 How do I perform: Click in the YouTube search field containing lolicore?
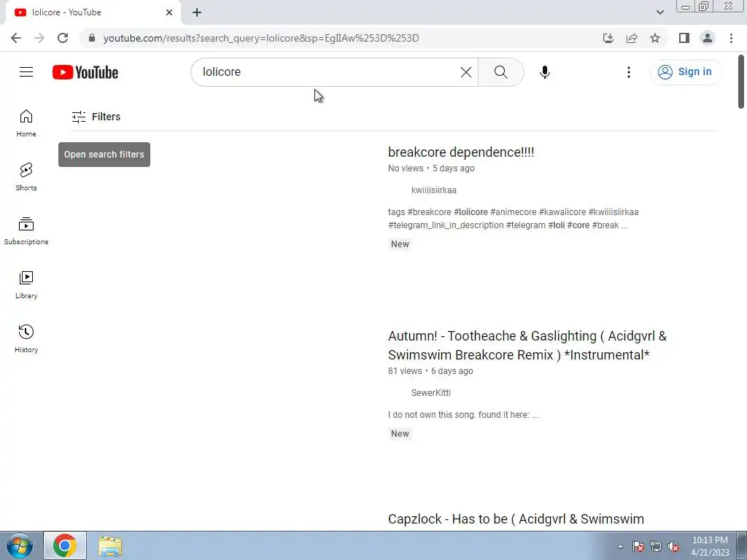329,72
